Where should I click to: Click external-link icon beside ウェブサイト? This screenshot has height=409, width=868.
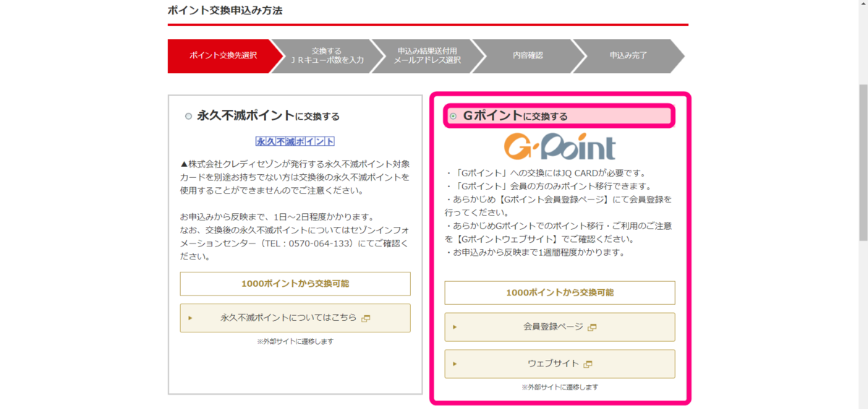tap(587, 364)
